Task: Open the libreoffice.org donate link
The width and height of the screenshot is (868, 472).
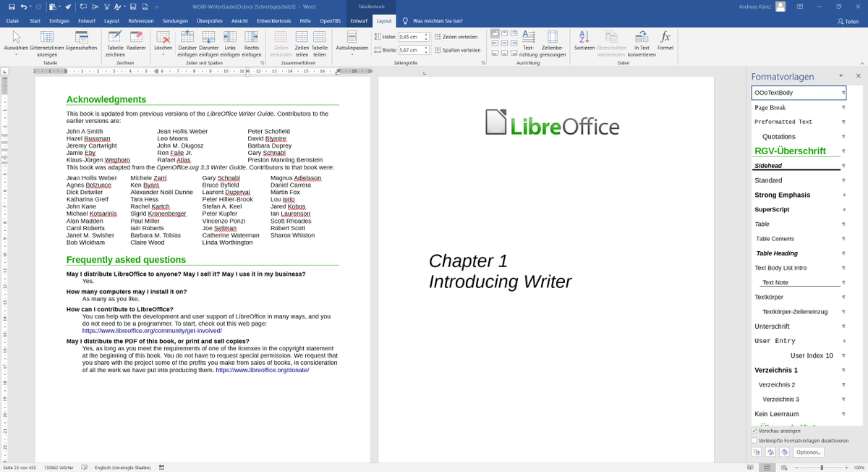Action: 262,370
